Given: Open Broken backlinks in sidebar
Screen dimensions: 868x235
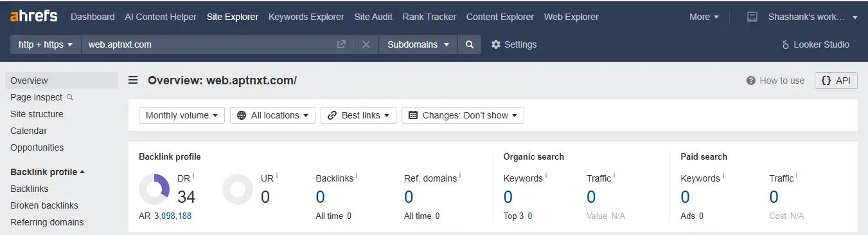Looking at the screenshot, I should point(44,205).
